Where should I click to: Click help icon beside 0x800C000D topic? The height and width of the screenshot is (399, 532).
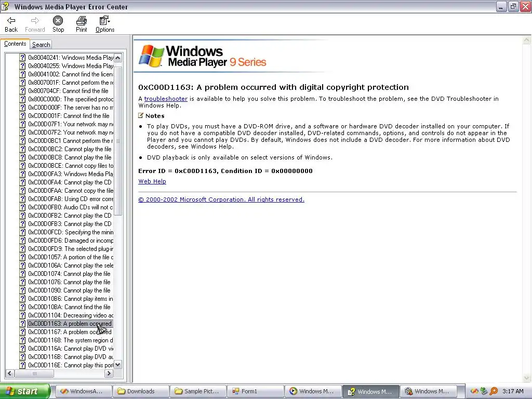pyautogui.click(x=22, y=99)
